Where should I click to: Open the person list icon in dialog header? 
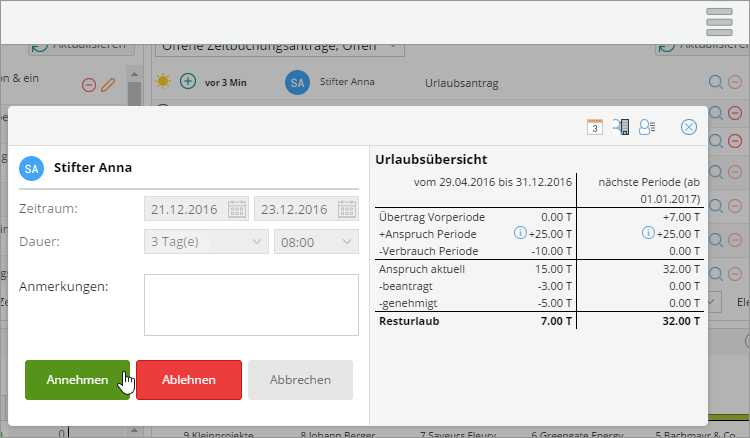tap(647, 127)
